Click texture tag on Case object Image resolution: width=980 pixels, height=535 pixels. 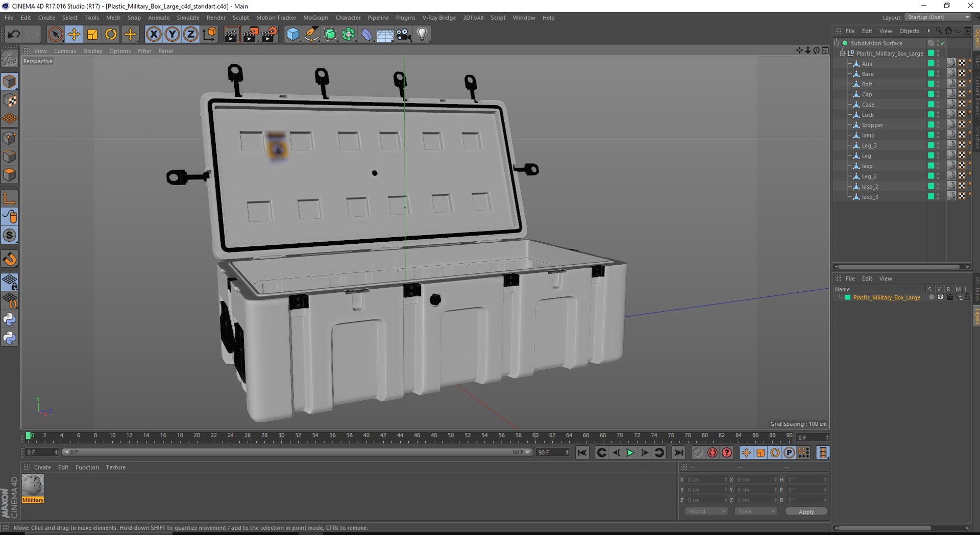[x=951, y=104]
